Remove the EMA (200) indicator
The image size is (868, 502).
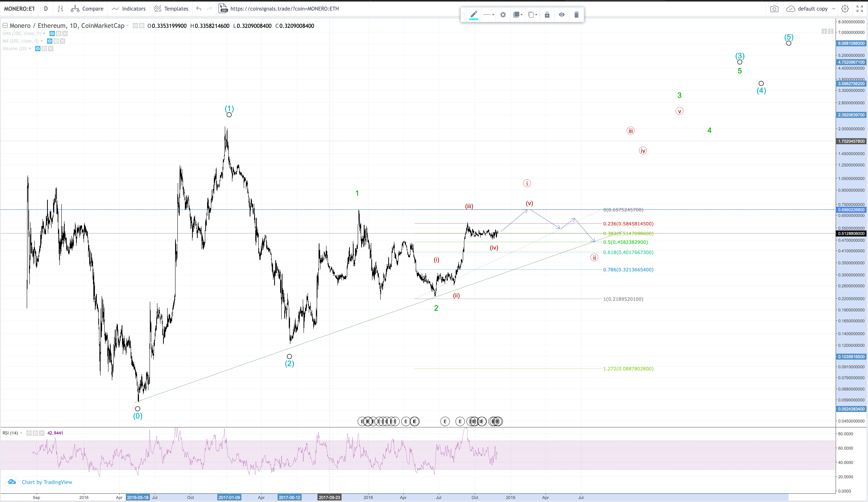(x=65, y=33)
